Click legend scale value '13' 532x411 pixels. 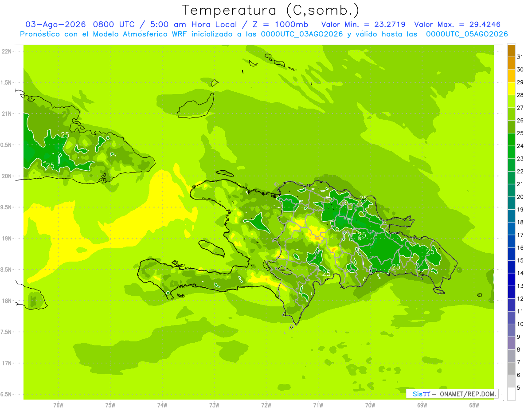pyautogui.click(x=520, y=286)
